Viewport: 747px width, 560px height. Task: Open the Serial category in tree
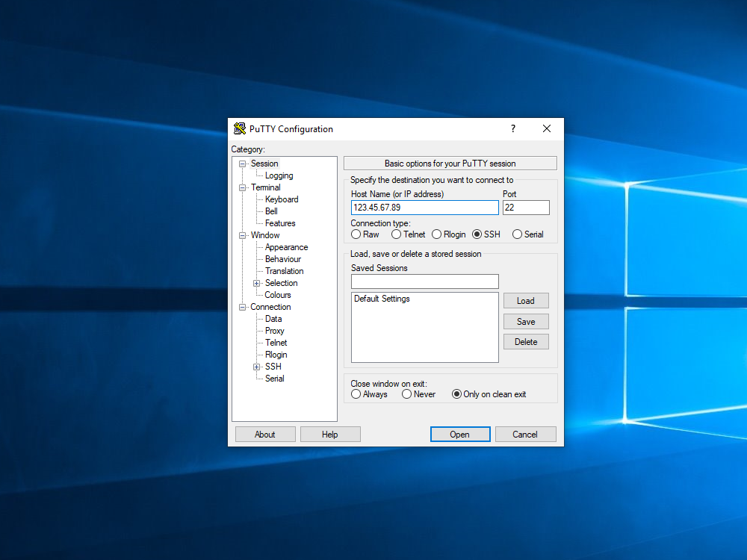pyautogui.click(x=274, y=378)
